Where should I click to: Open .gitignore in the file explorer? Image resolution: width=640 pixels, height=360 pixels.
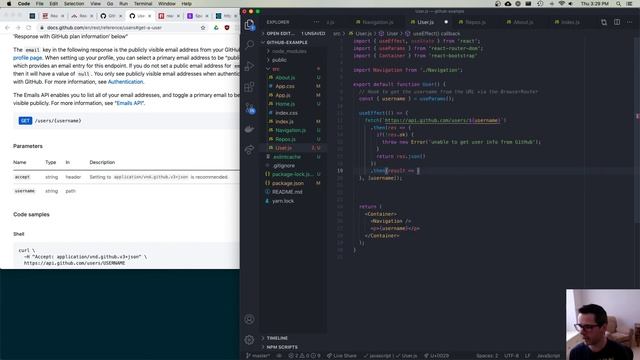click(284, 166)
